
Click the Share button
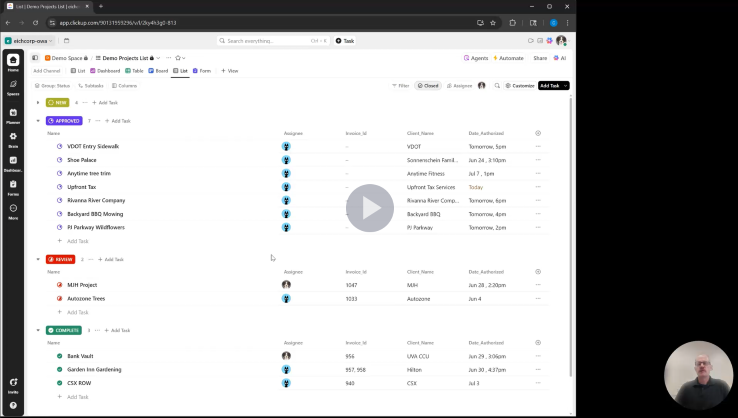[540, 58]
